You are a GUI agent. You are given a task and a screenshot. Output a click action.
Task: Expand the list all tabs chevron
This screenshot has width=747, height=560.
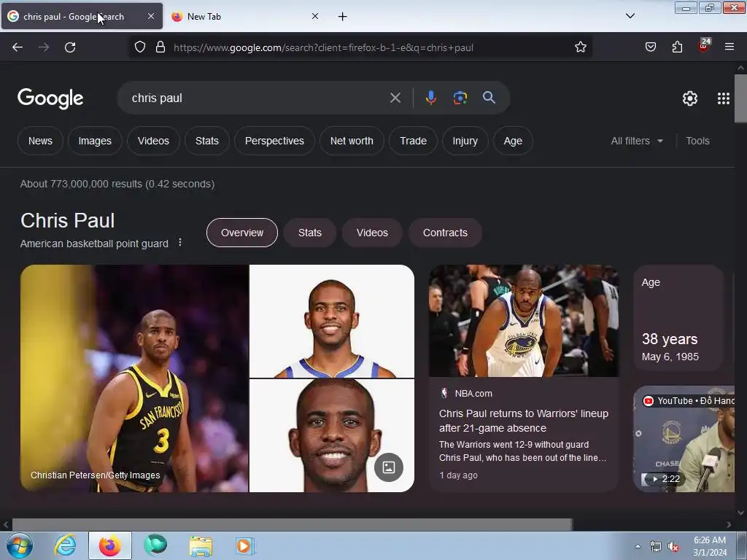click(x=630, y=16)
